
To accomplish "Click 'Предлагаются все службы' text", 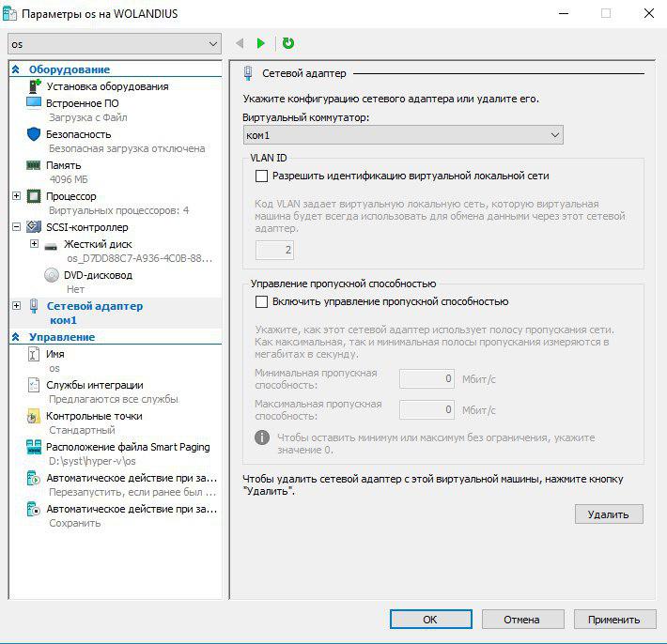I will click(114, 399).
